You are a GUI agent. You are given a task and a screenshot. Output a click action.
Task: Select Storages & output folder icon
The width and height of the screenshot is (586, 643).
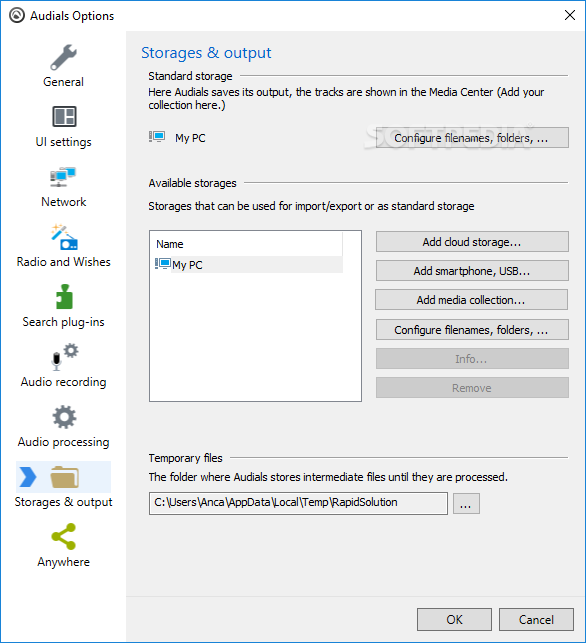(x=65, y=477)
